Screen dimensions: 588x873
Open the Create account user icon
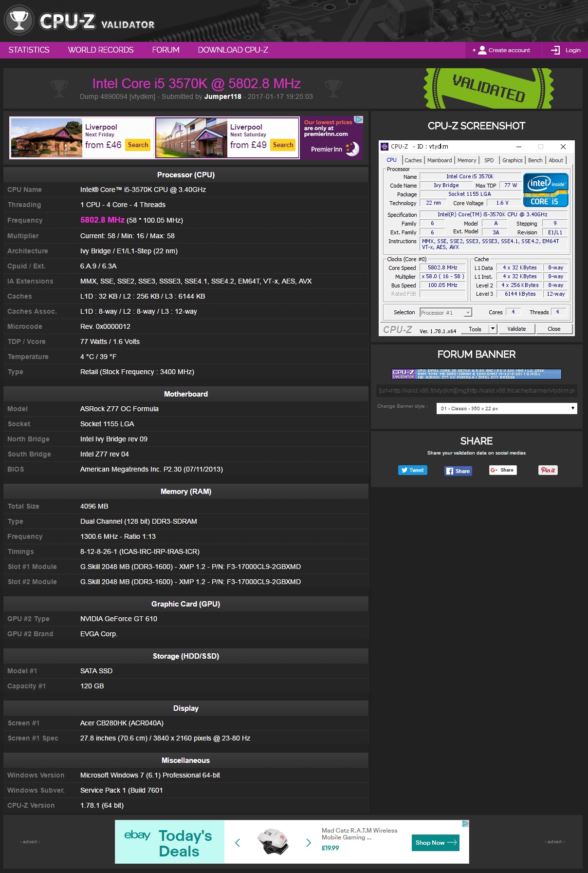pyautogui.click(x=482, y=50)
